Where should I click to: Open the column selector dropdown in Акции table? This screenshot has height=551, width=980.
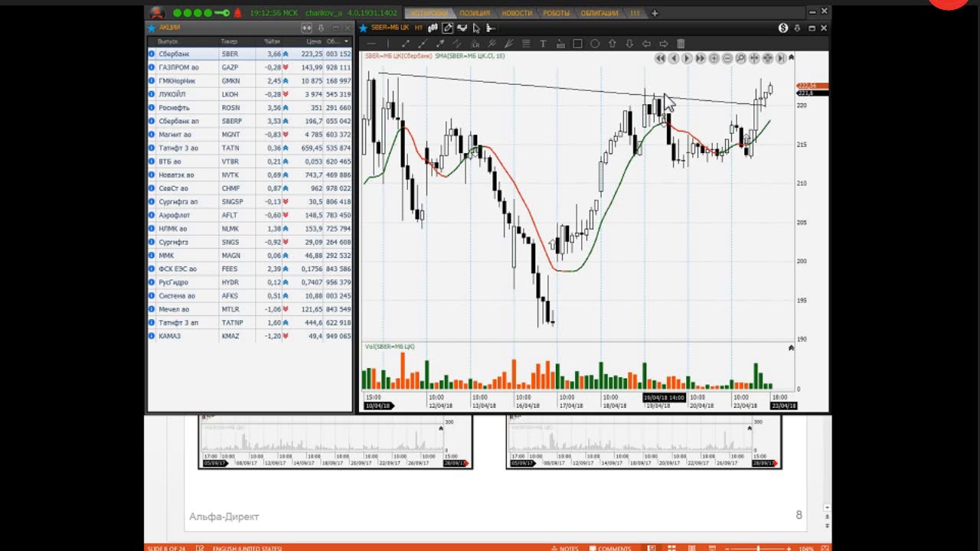[346, 41]
